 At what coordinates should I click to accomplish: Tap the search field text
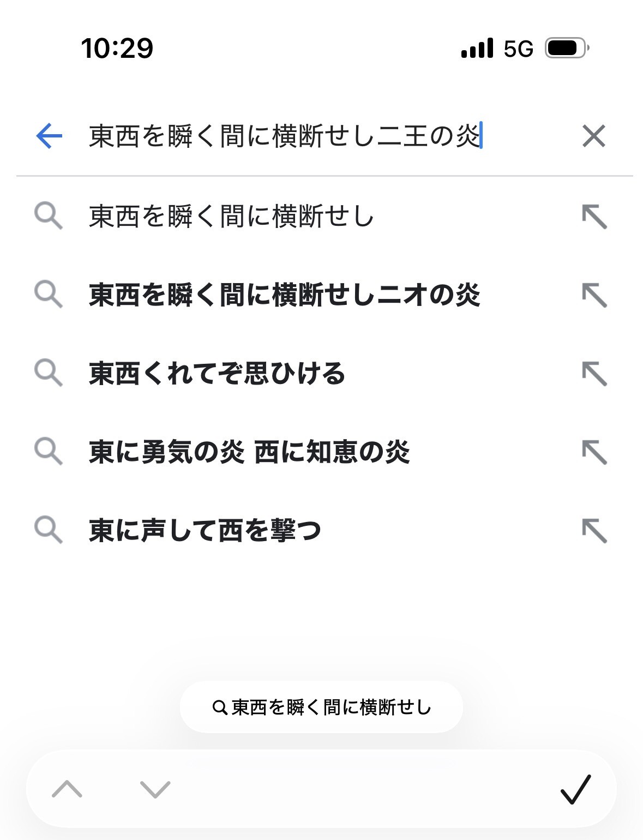(x=284, y=136)
